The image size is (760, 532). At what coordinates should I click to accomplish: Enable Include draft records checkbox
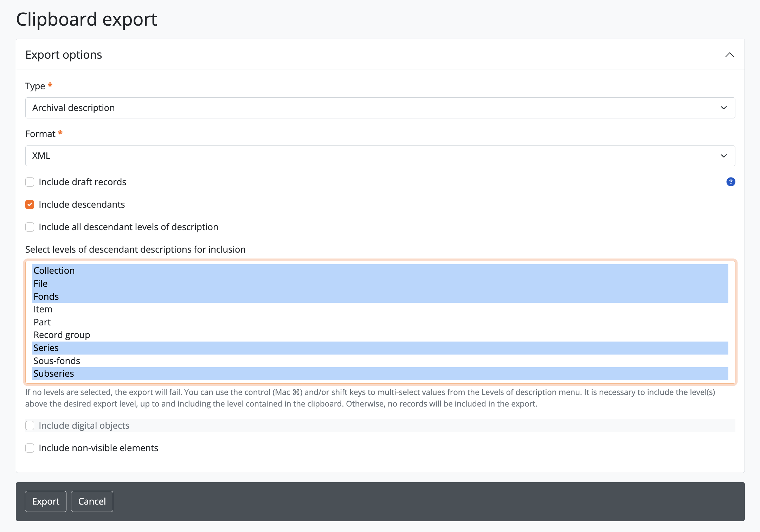(x=30, y=182)
